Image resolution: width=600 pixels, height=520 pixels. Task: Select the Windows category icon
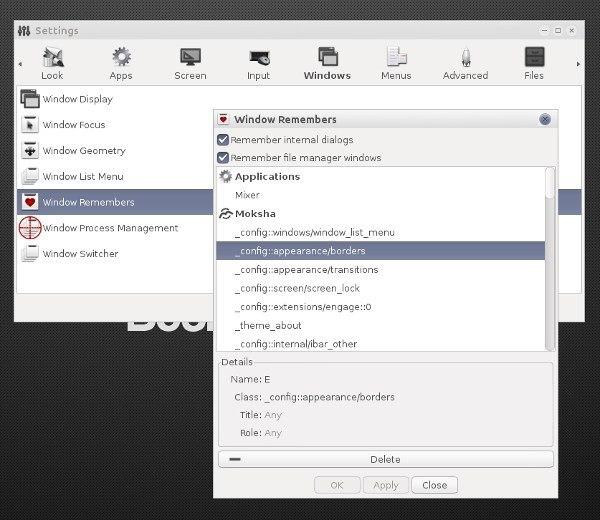(328, 57)
